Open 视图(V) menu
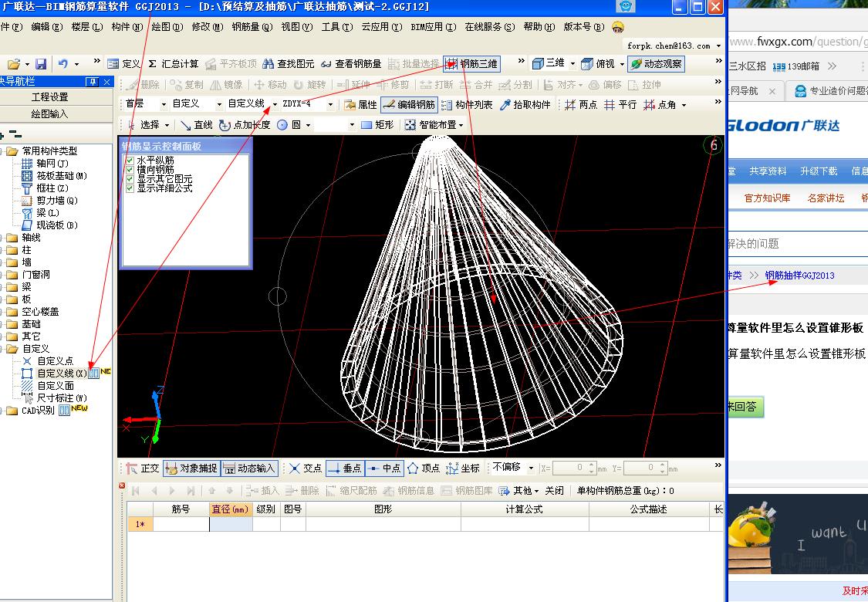 coord(297,26)
